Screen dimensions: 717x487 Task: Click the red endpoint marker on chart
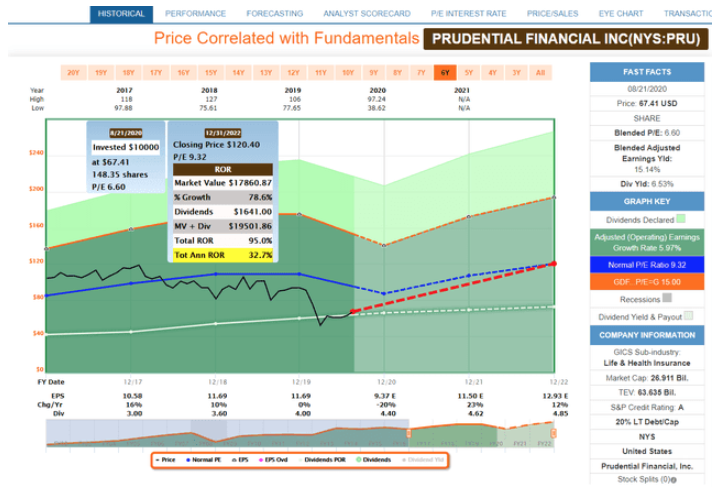(554, 264)
